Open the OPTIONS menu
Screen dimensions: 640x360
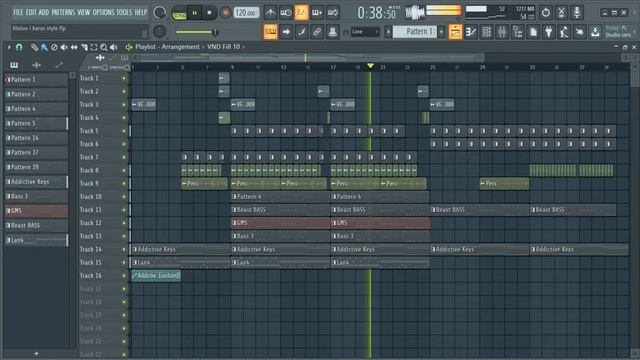104,12
